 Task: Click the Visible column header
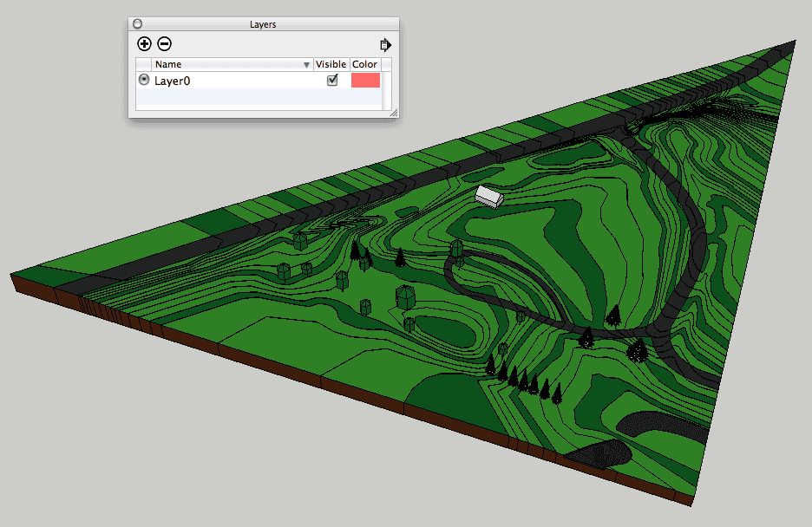(331, 64)
